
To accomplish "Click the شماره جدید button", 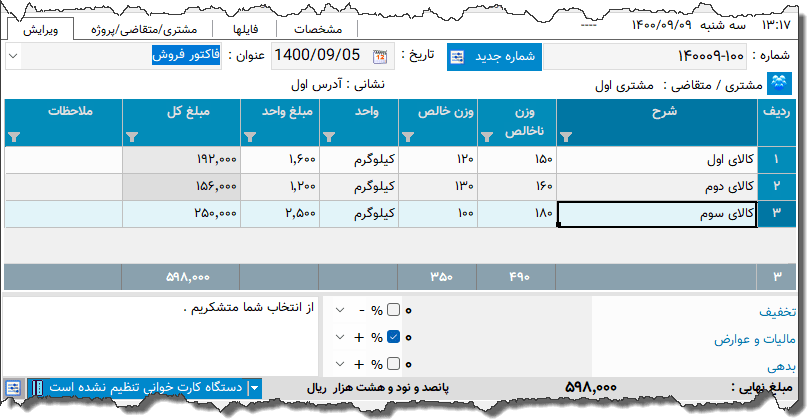I will (x=494, y=57).
